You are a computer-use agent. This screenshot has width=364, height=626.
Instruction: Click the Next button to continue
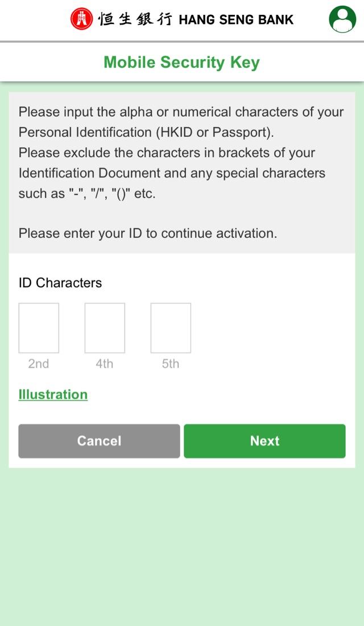pos(264,440)
